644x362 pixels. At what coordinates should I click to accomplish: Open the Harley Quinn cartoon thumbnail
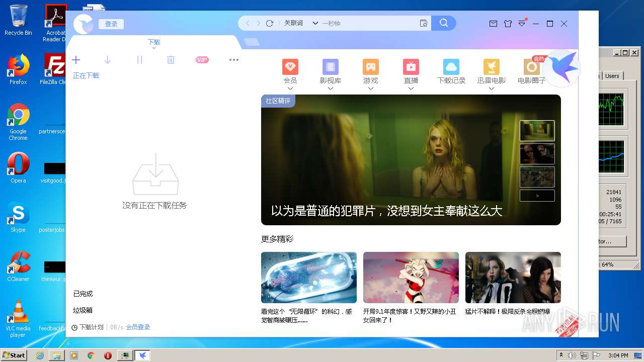click(411, 278)
